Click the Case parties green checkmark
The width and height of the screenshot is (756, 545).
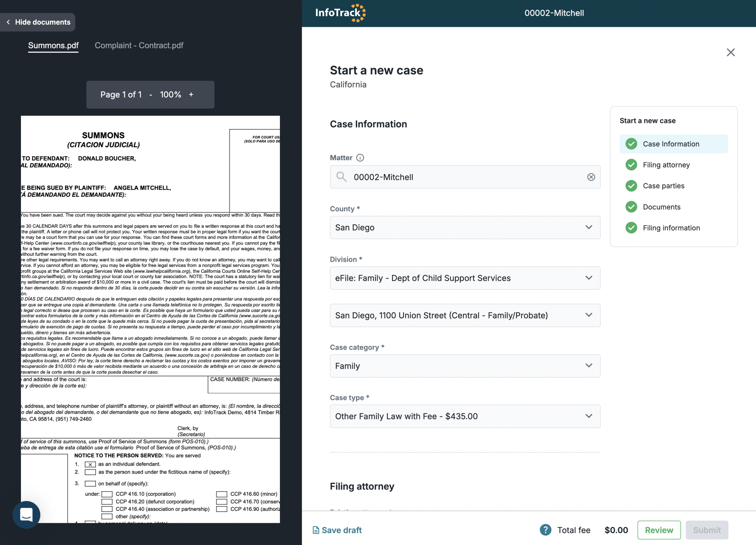coord(631,186)
